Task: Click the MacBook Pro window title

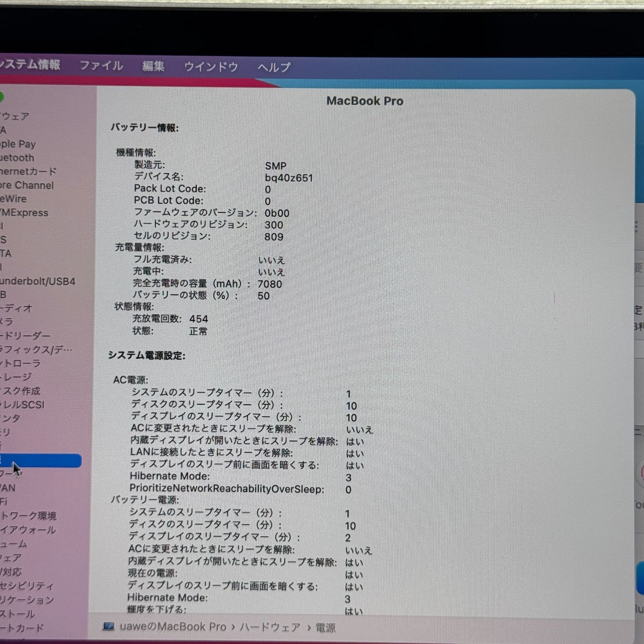Action: click(x=365, y=101)
